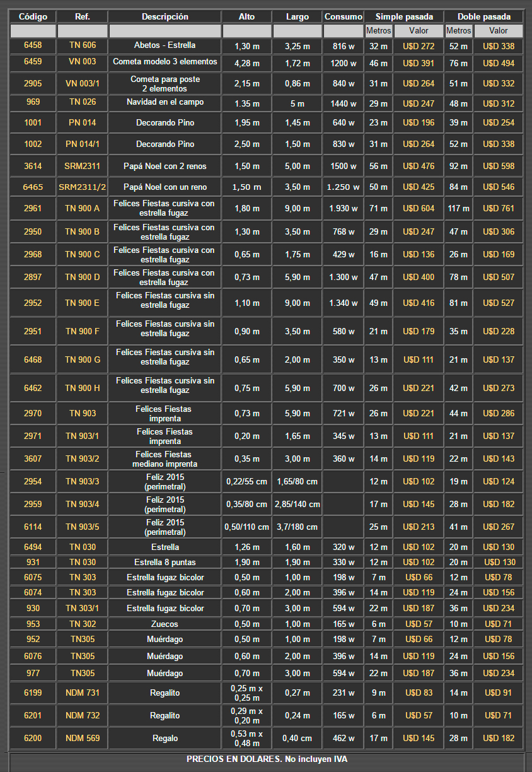Screen dimensions: 532x772
Task: Click the Consumo column header
Action: 343,17
